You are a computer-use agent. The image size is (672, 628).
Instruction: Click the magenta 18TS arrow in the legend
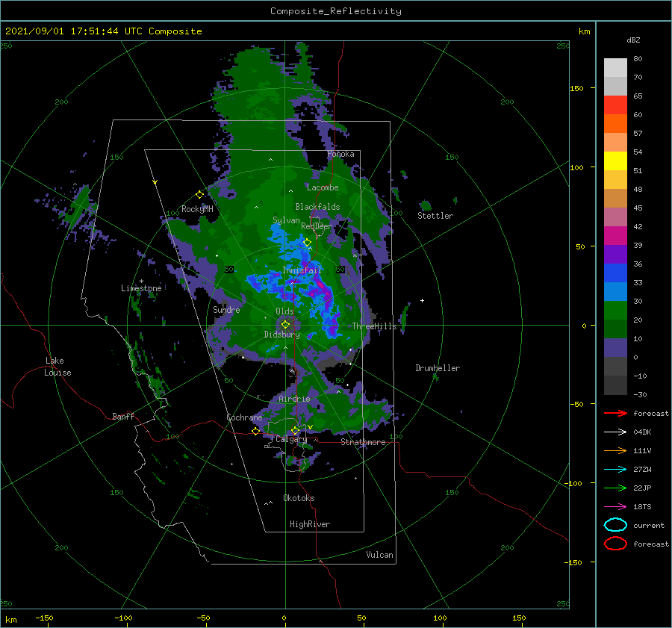tap(615, 507)
